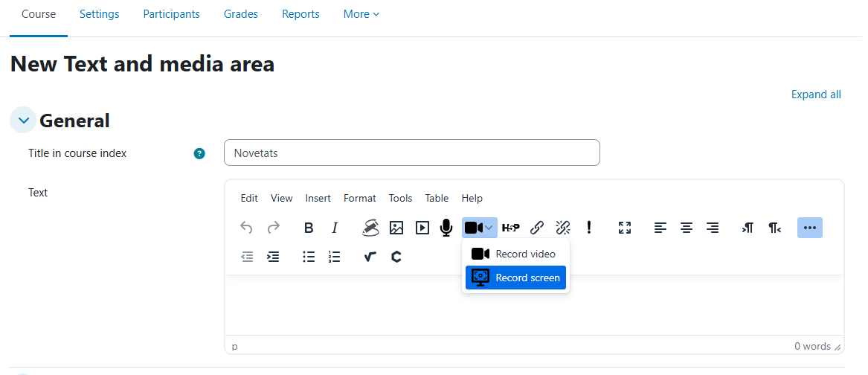The height and width of the screenshot is (375, 868).
Task: Click the Bold formatting icon
Action: [309, 228]
